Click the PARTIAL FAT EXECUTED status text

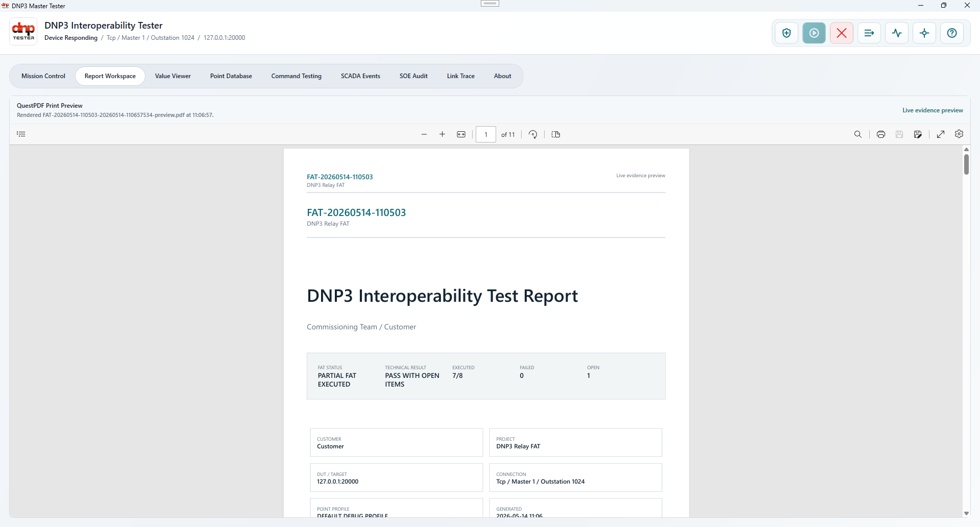click(x=337, y=380)
